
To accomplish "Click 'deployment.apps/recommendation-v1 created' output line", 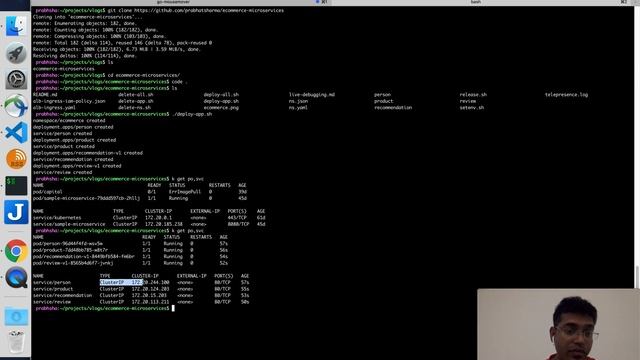I will (88, 153).
